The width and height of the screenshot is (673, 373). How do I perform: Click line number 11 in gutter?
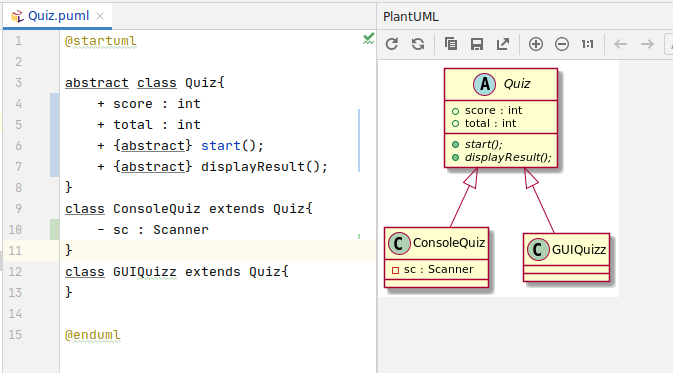[15, 250]
